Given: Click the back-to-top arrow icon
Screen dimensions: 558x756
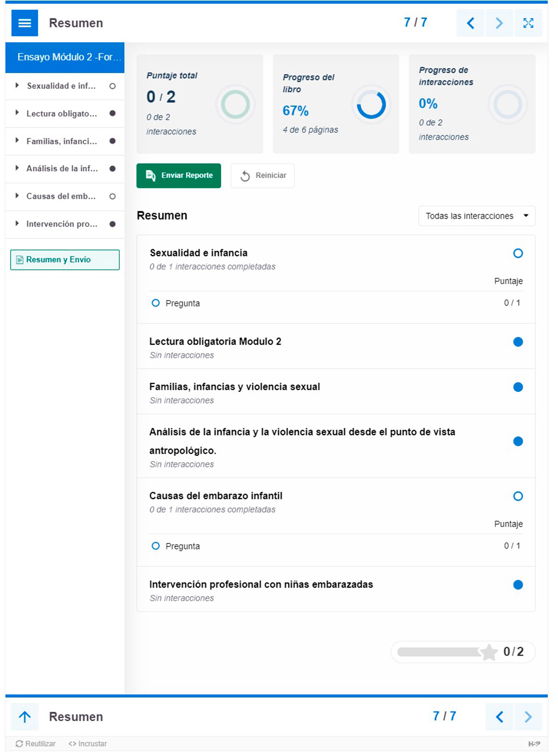Looking at the screenshot, I should click(25, 717).
